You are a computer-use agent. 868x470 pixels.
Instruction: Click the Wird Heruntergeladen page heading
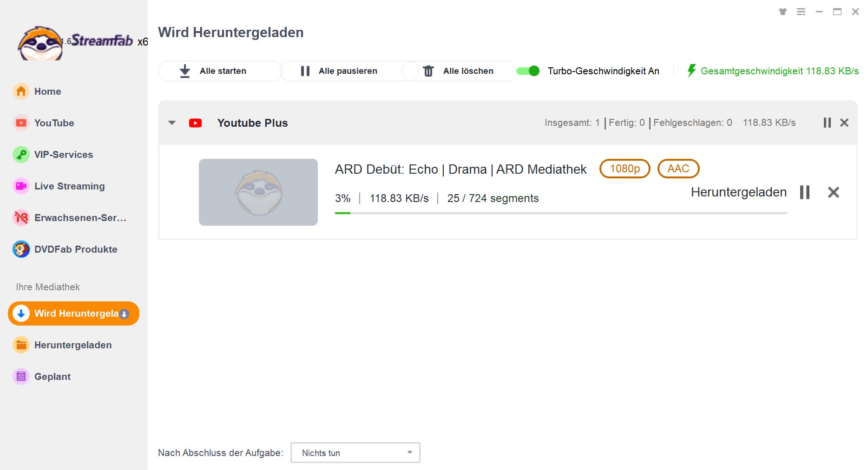[231, 33]
